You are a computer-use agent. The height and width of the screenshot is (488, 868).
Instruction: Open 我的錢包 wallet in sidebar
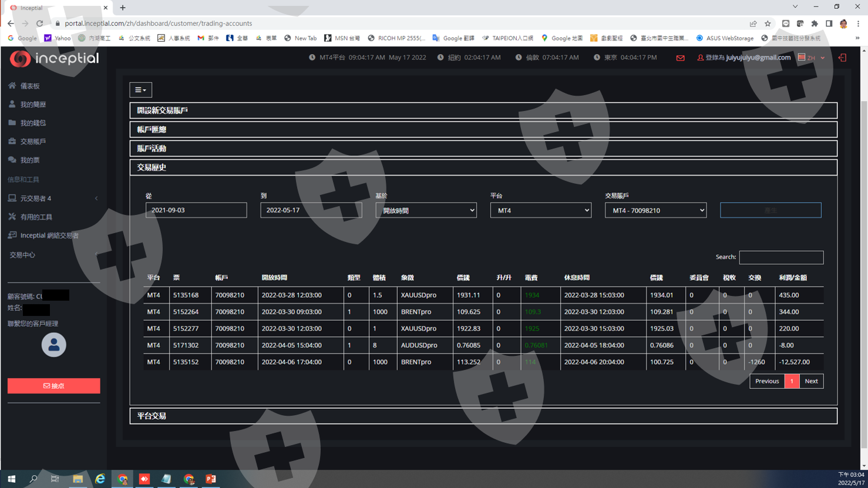[33, 123]
